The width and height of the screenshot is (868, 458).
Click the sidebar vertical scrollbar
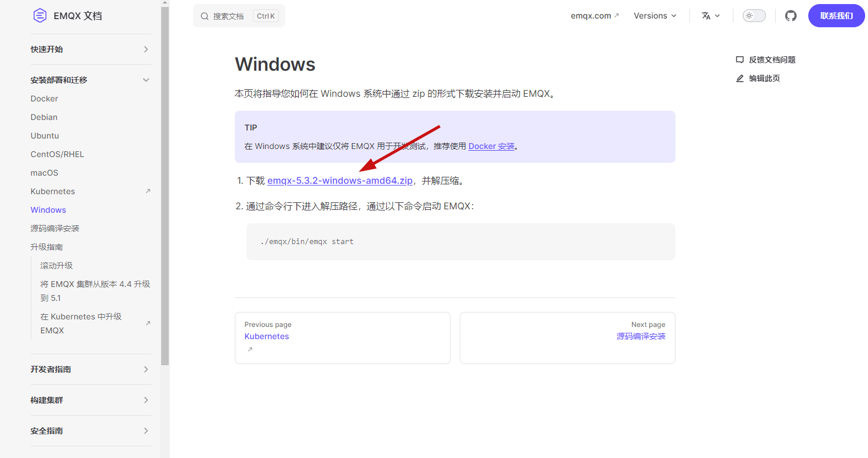click(165, 186)
